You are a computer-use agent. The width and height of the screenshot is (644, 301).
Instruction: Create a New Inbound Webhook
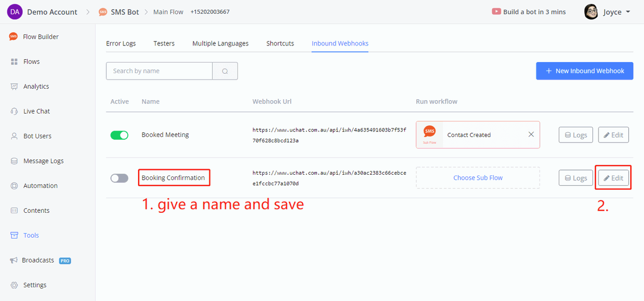[x=585, y=71]
